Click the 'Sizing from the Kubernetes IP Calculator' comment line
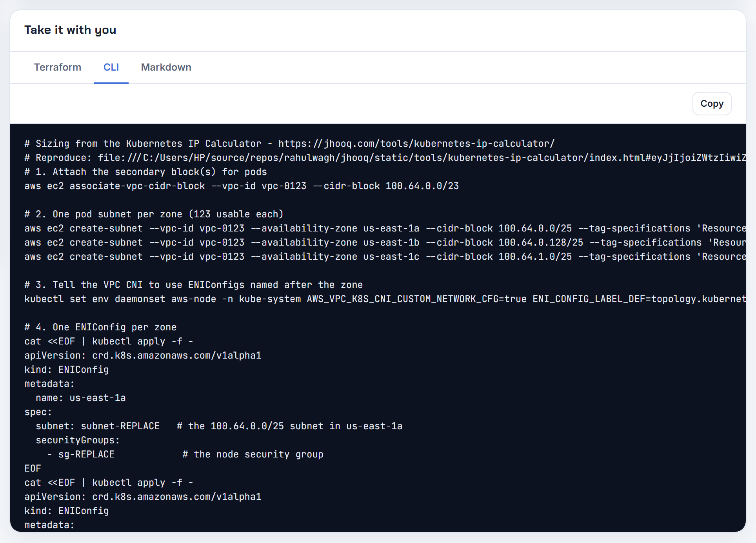756x543 pixels. 289,144
